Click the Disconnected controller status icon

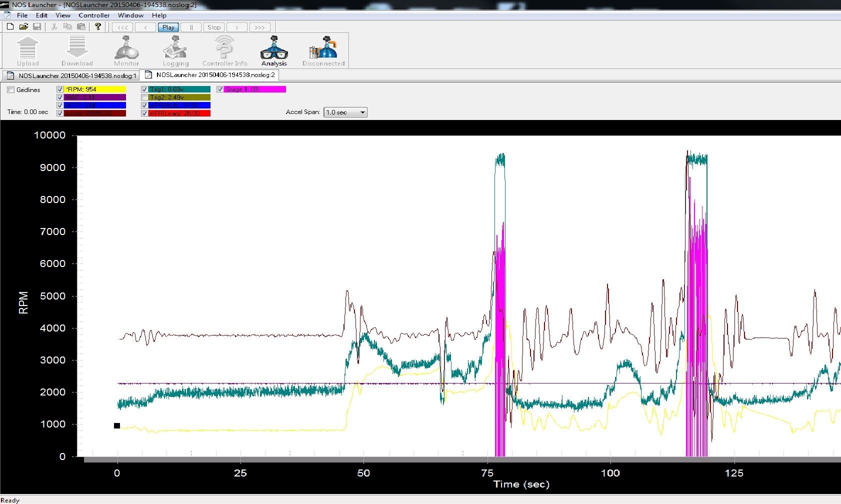click(323, 48)
